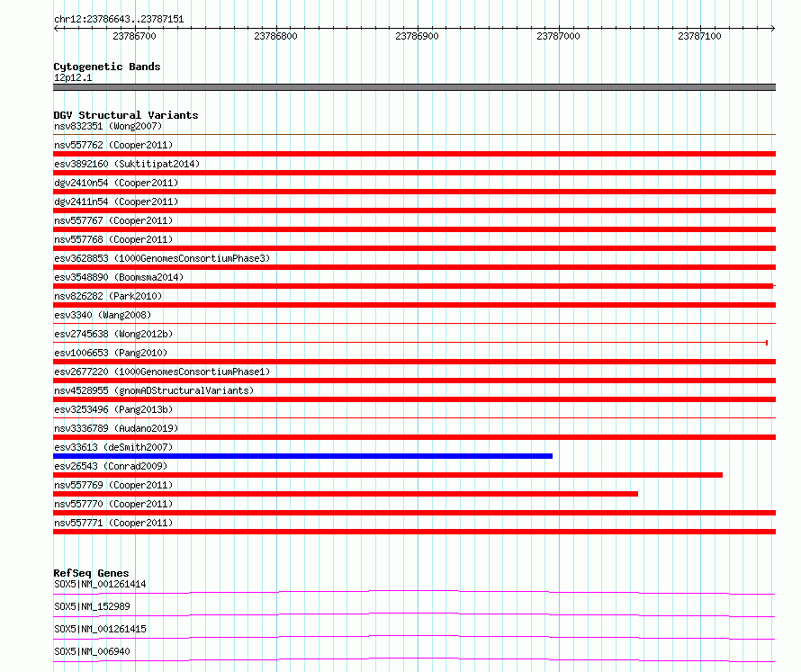Open variant esv1006653 (Pang2010)
The image size is (801, 672).
point(111,353)
